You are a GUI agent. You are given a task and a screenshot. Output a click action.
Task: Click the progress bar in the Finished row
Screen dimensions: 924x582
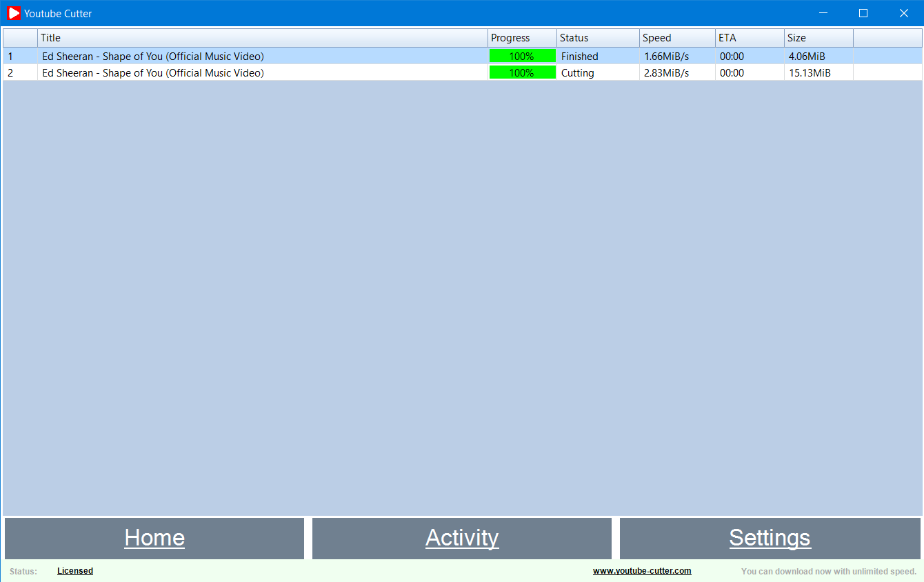pyautogui.click(x=522, y=56)
